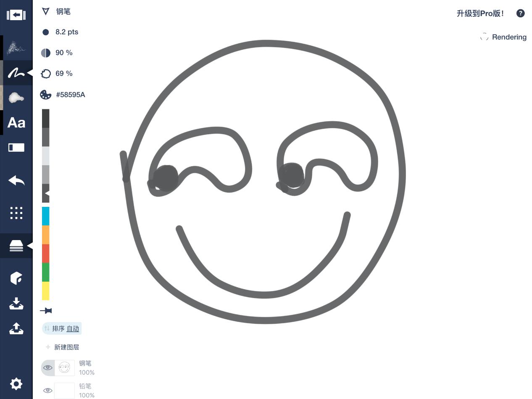Image resolution: width=532 pixels, height=399 pixels.
Task: Click the 排序 sort button
Action: (x=58, y=329)
